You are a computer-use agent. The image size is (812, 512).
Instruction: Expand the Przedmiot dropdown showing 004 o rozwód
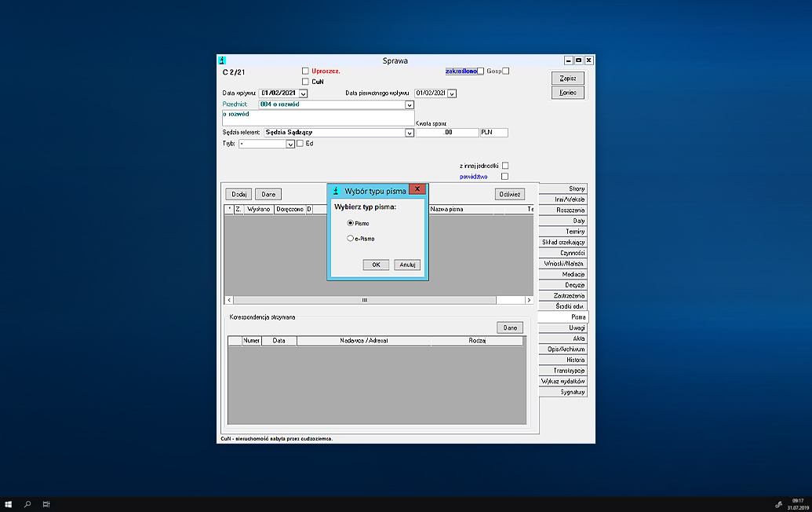coord(410,105)
